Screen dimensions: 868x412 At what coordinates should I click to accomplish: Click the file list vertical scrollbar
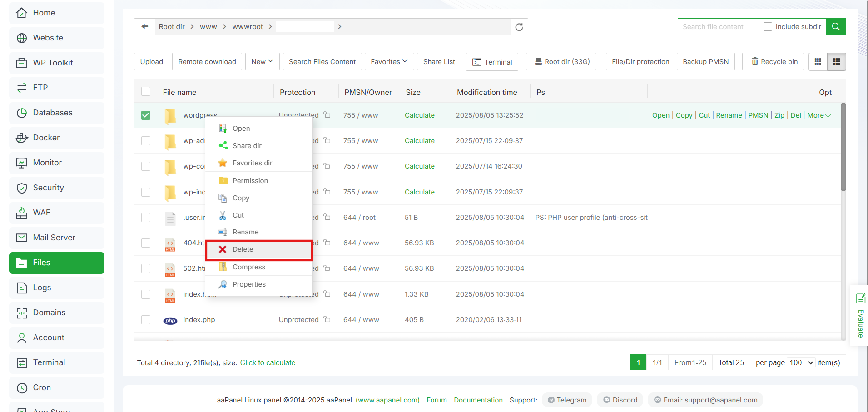pyautogui.click(x=843, y=147)
